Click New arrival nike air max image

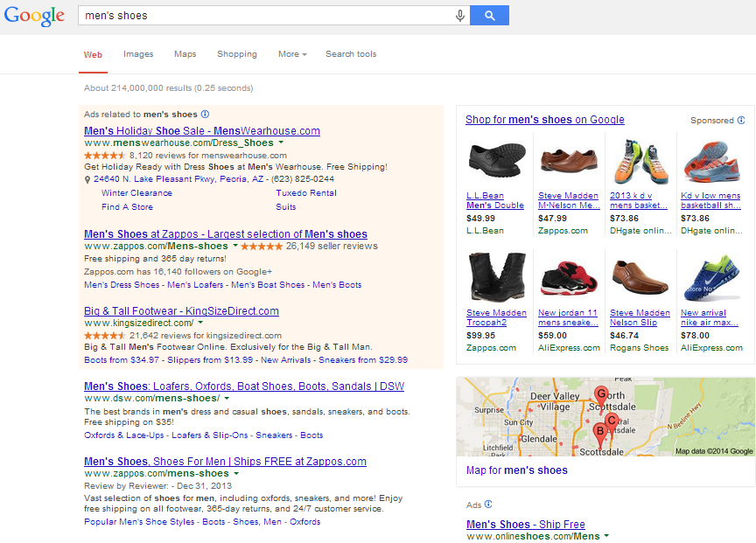tap(711, 278)
